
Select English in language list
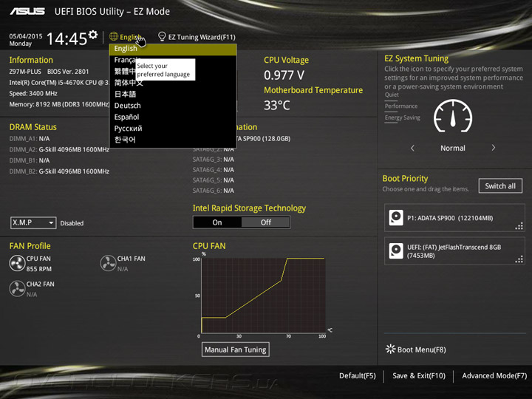pyautogui.click(x=173, y=49)
